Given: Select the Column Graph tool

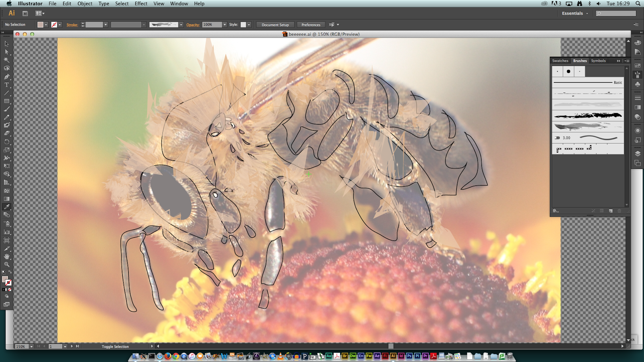Looking at the screenshot, I should pyautogui.click(x=6, y=232).
